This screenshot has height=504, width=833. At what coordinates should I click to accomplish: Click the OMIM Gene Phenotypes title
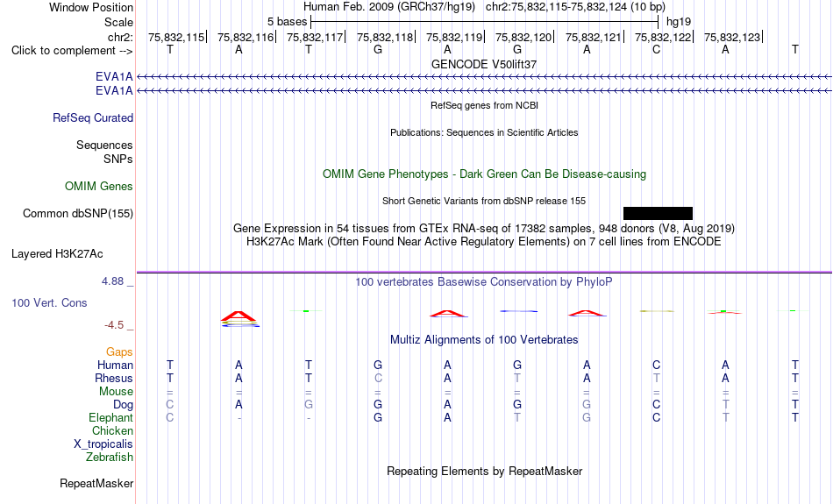(484, 174)
